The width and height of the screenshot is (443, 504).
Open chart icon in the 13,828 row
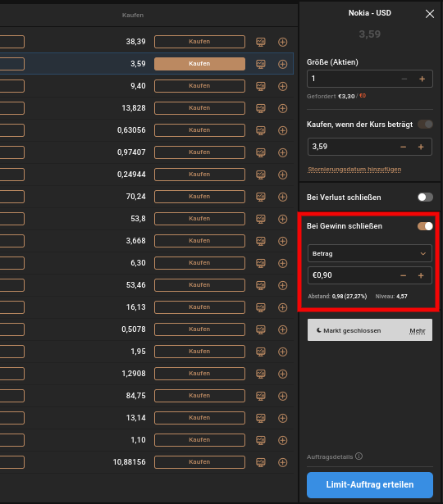click(261, 108)
